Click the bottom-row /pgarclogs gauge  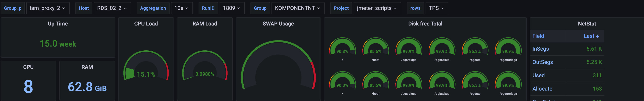tap(409, 80)
